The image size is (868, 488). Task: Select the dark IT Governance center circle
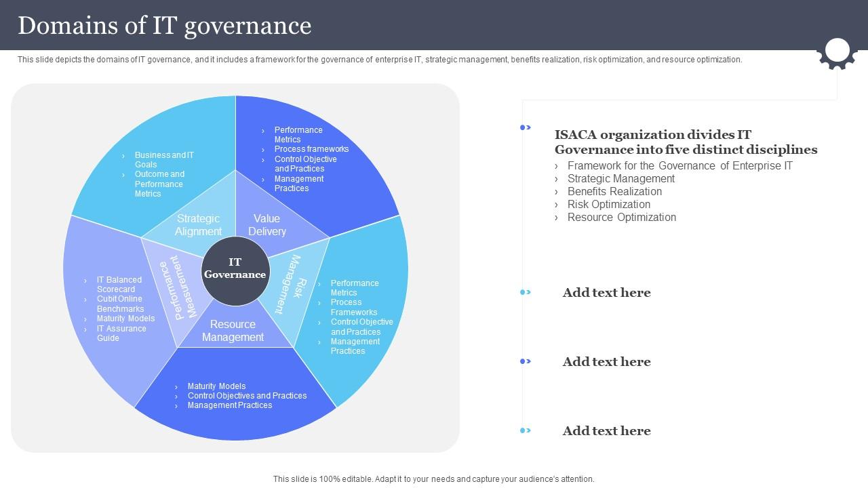click(235, 270)
